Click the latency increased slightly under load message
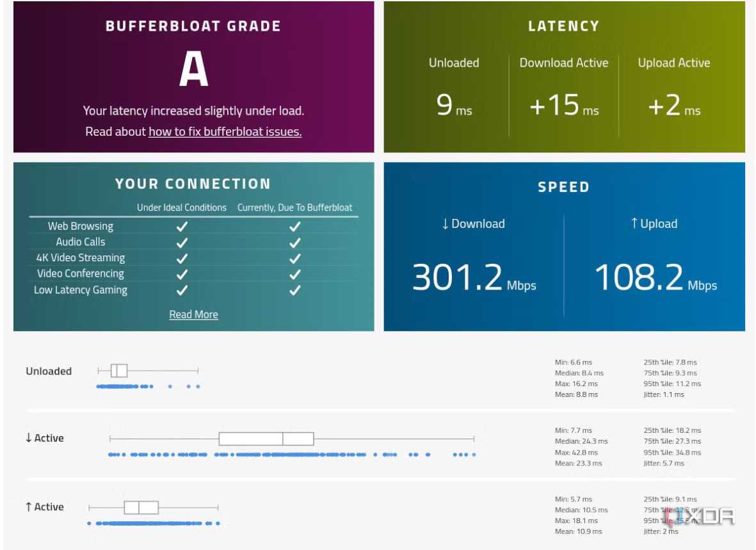 [x=193, y=111]
